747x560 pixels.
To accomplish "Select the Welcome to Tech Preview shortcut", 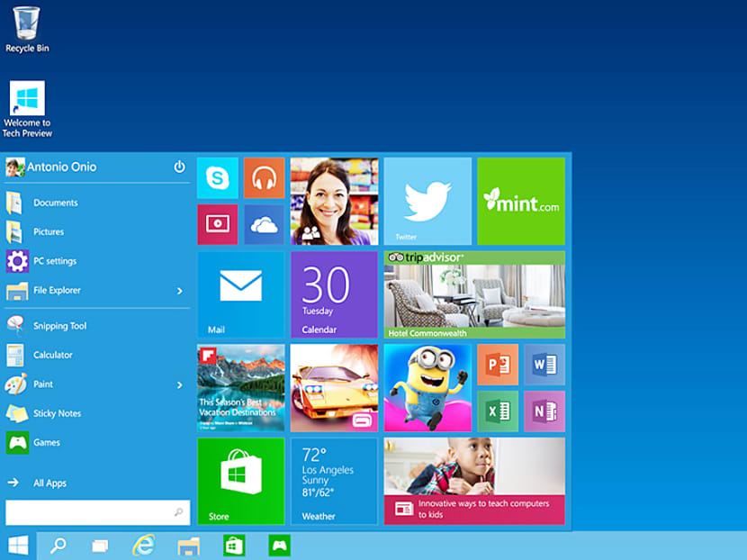I will click(27, 109).
